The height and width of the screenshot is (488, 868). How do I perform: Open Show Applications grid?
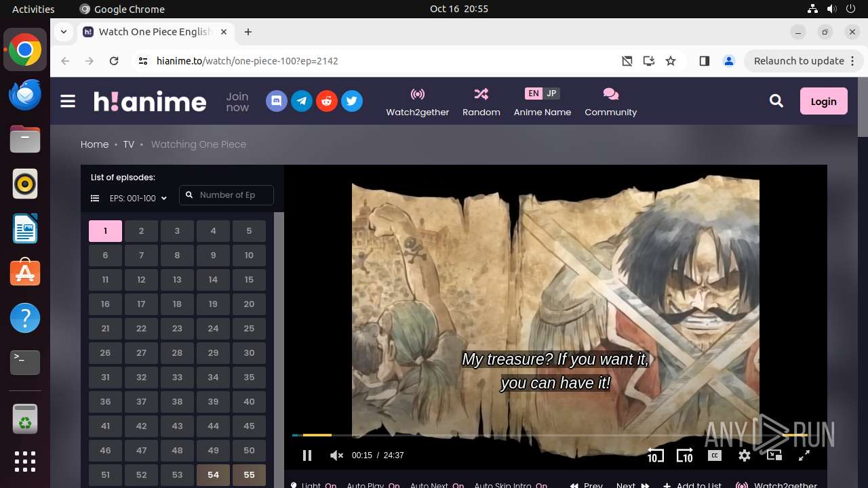point(25,462)
